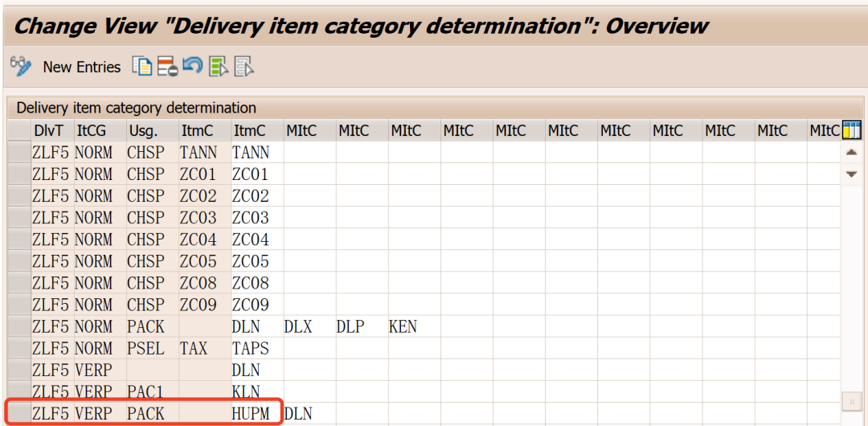Click the KEN manual item category cell
The height and width of the screenshot is (426, 868).
[414, 326]
